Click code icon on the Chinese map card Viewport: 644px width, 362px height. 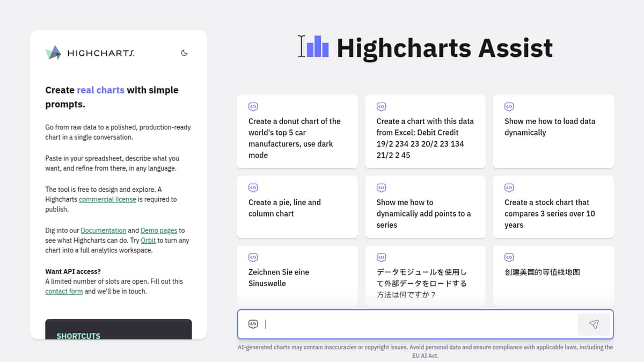point(509,258)
